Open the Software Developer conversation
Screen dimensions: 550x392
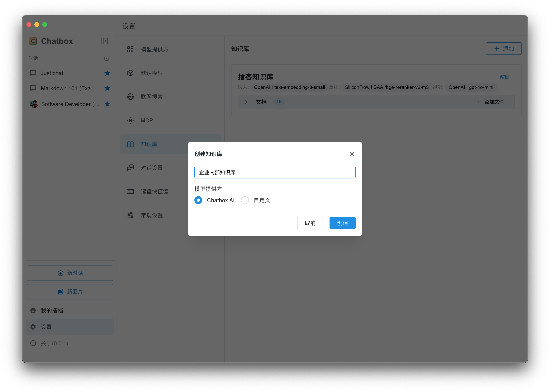[x=70, y=104]
